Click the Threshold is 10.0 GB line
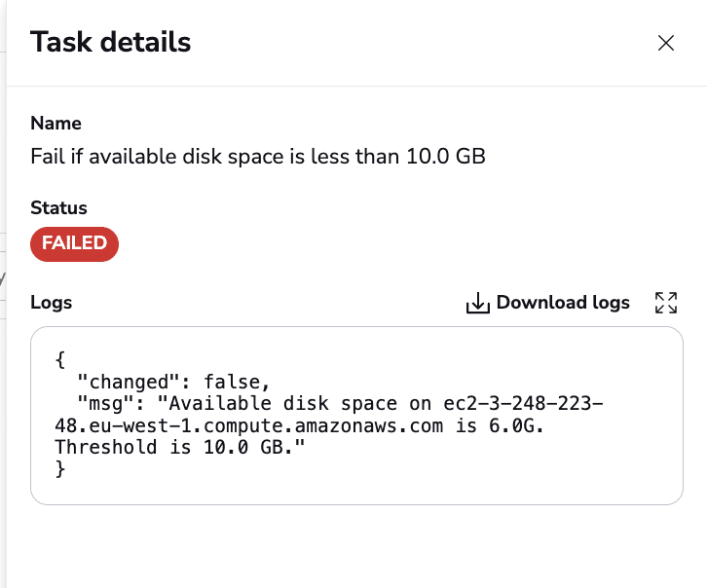This screenshot has height=588, width=707. point(180,447)
